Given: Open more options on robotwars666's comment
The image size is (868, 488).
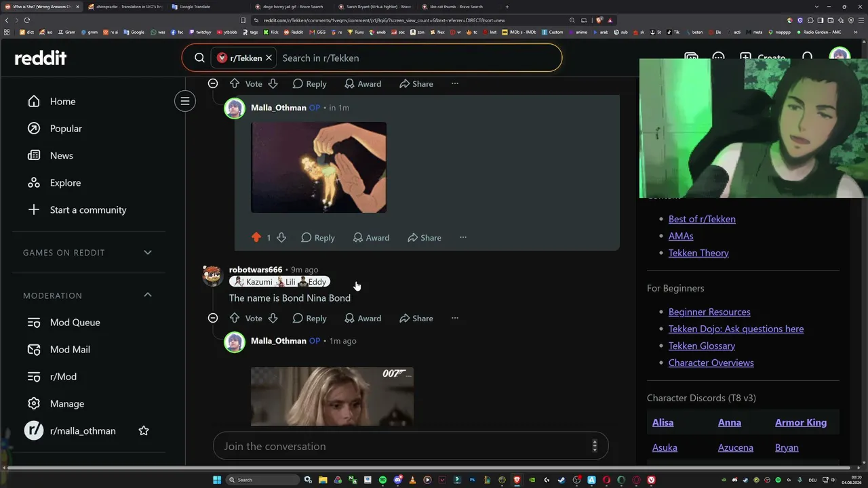Looking at the screenshot, I should point(455,318).
